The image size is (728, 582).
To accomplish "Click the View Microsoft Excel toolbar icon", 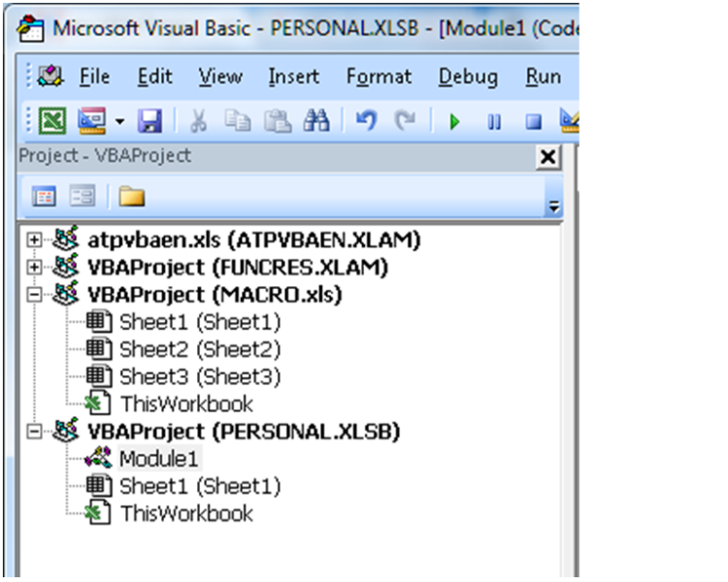I will tap(51, 121).
